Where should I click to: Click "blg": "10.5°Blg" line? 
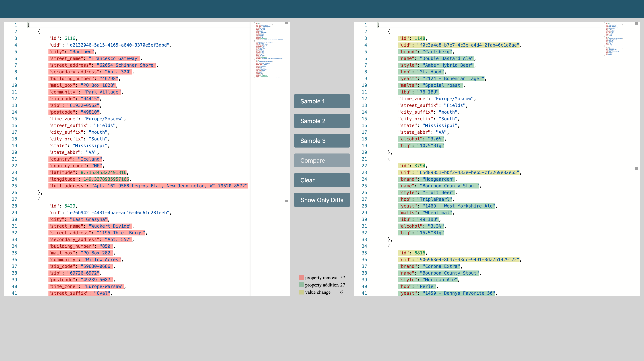pos(421,146)
